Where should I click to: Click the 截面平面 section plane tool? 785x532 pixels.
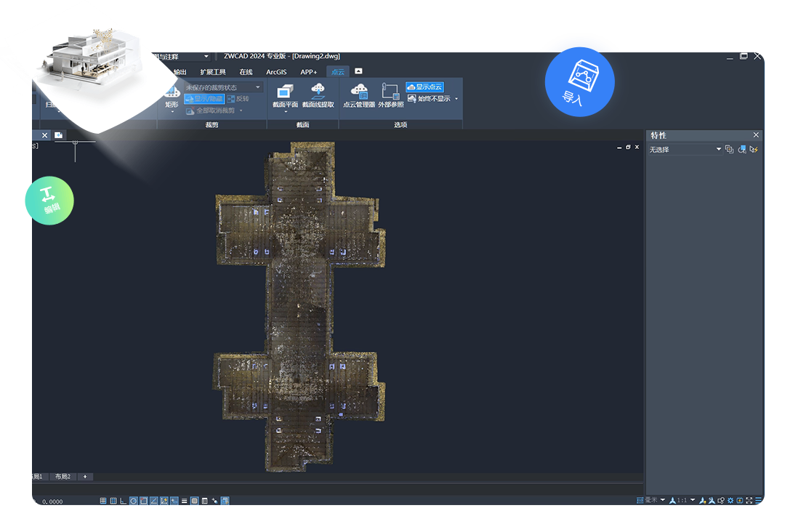[x=285, y=96]
